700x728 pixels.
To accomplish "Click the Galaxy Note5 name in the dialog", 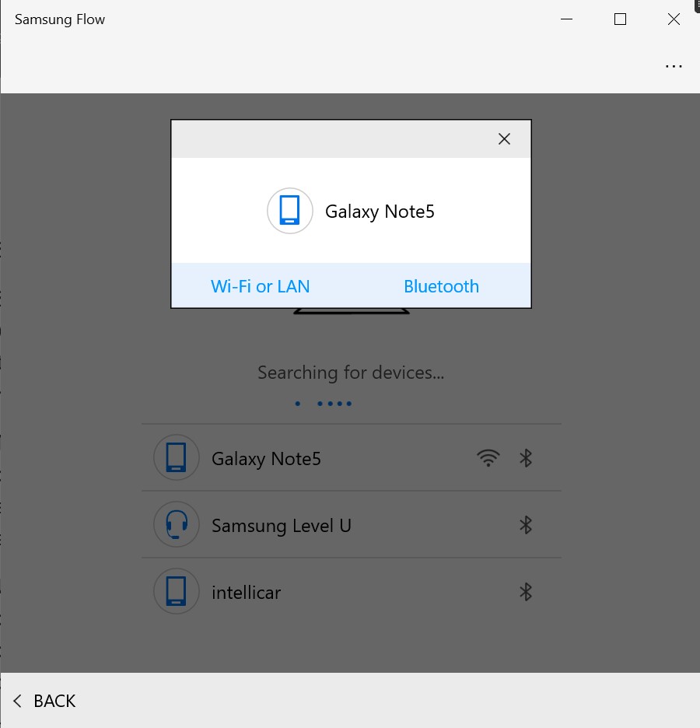I will [x=380, y=212].
